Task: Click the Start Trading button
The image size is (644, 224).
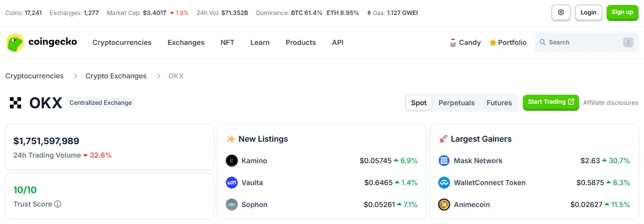Action: click(551, 102)
